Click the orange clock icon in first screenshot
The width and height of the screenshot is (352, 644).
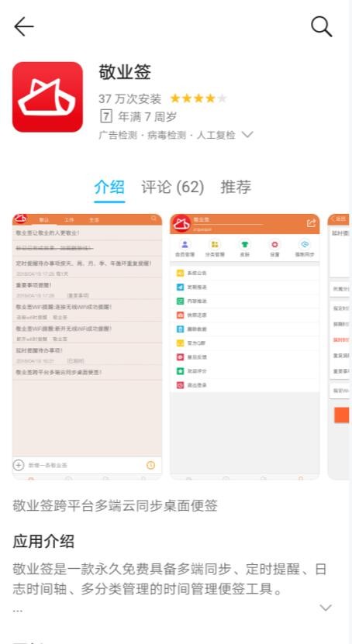150,465
